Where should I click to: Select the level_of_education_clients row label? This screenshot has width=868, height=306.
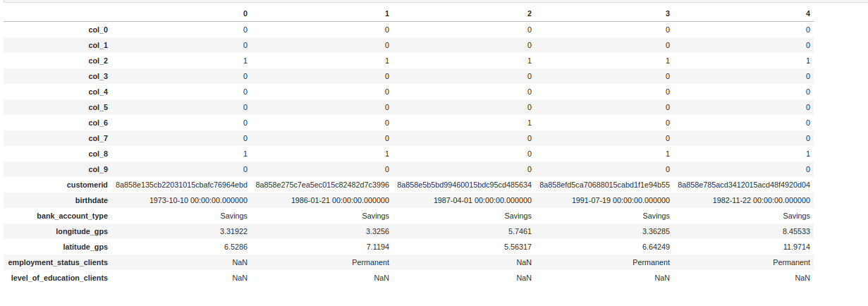pyautogui.click(x=59, y=278)
